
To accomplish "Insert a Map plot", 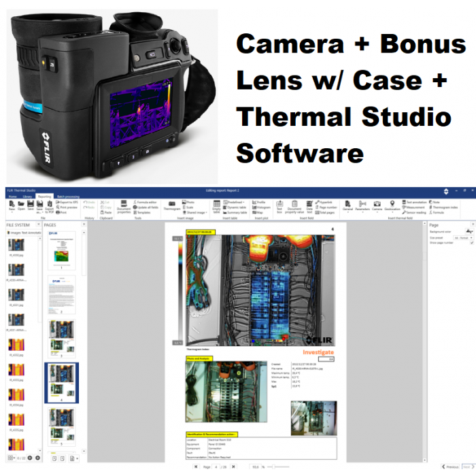I will [258, 212].
